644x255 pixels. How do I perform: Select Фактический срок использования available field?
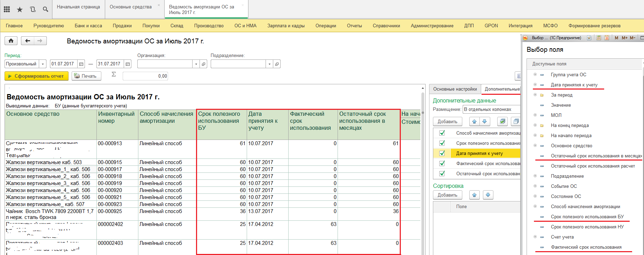(586, 247)
